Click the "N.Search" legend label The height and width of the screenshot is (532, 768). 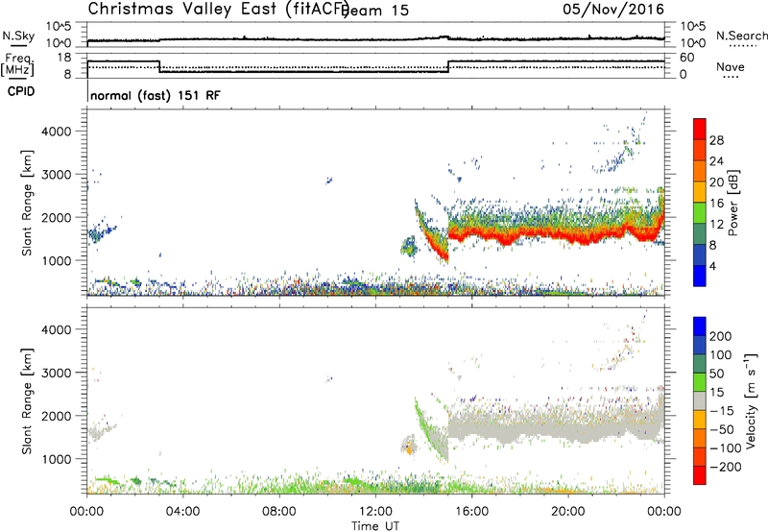click(741, 36)
